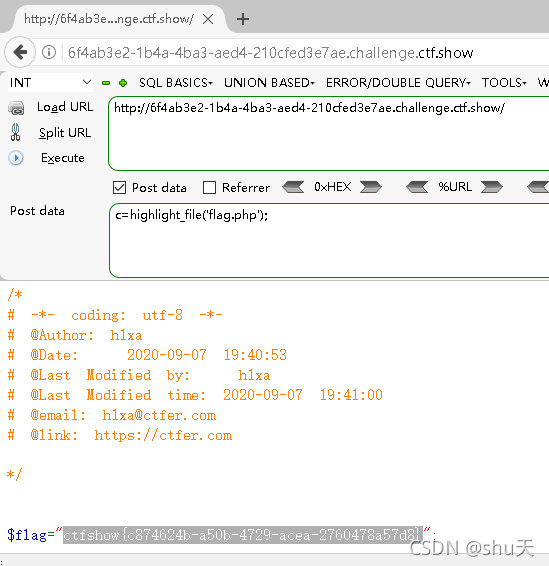Screen dimensions: 549x566
Task: Focus the HackBar URL text field
Action: (328, 134)
